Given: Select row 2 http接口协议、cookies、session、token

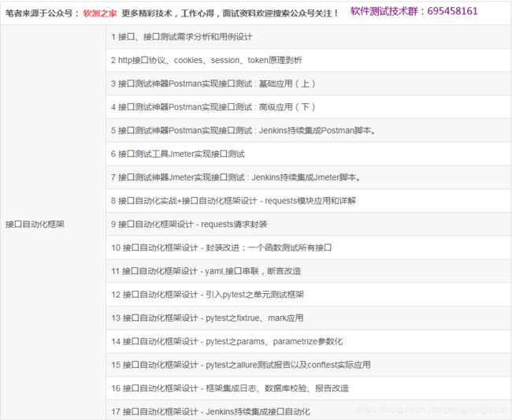Looking at the screenshot, I should click(309, 61).
